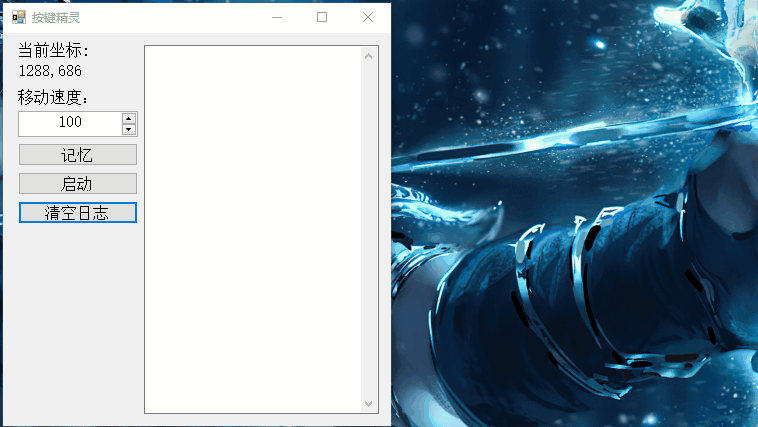Close the 按键精灵 window
This screenshot has width=758, height=427.
[368, 17]
